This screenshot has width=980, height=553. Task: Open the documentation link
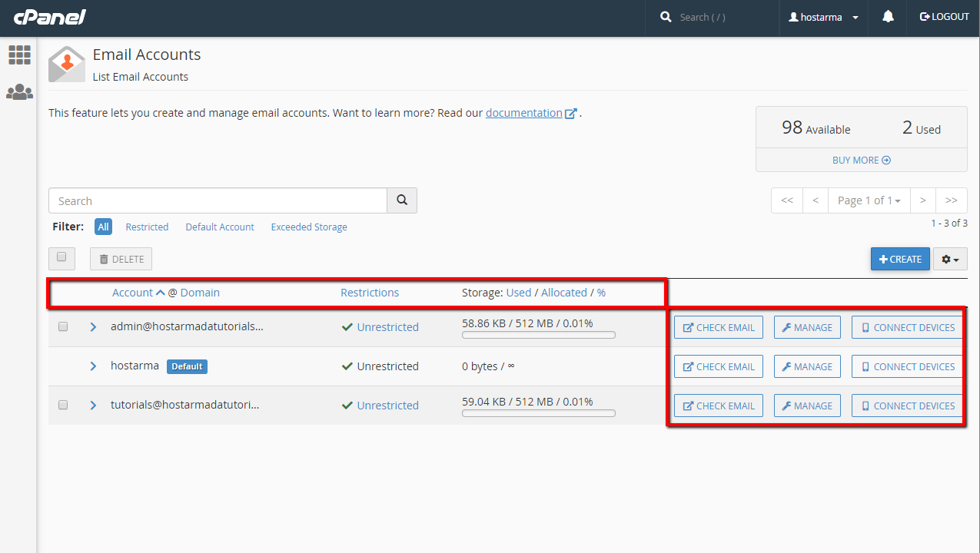524,113
